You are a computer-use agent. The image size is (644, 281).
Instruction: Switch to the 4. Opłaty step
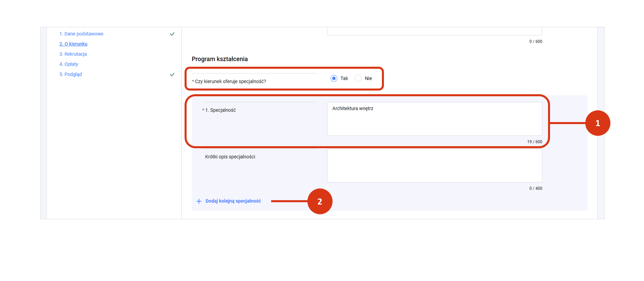68,64
